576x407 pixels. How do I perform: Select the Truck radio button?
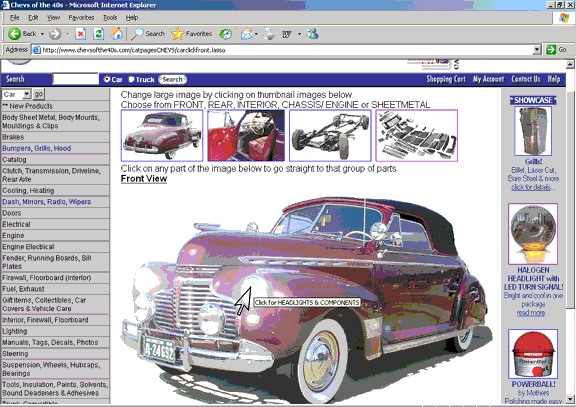pyautogui.click(x=131, y=79)
